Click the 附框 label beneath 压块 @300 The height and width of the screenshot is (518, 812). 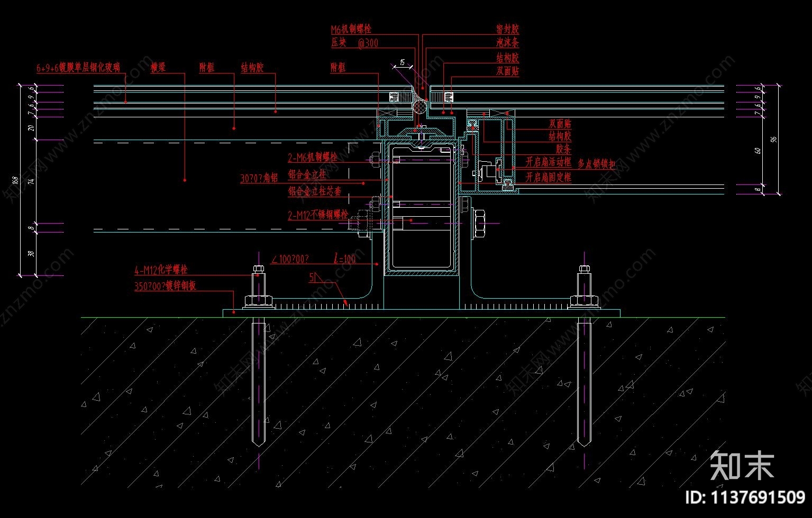[x=339, y=68]
